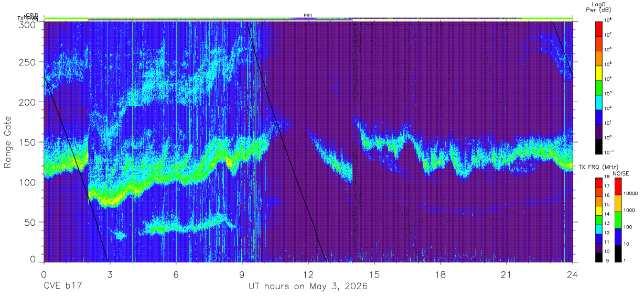
Task: Click the '21' UT hours tick label
Action: 507,274
